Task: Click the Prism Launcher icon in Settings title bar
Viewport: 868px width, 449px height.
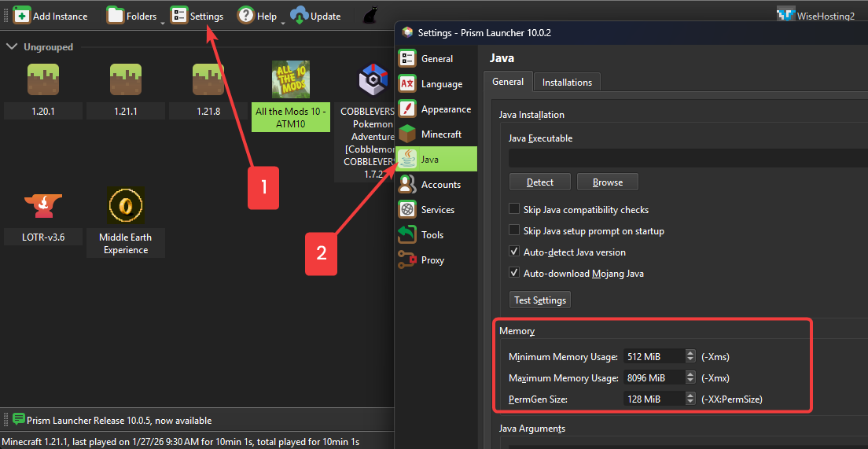Action: (x=407, y=32)
